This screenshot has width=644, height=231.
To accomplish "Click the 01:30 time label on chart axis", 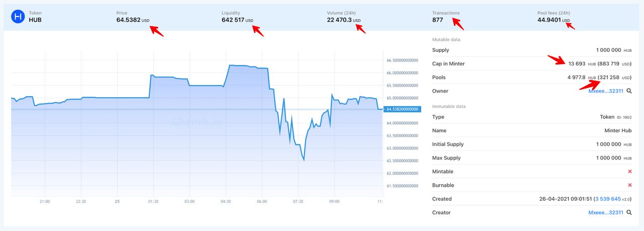I will coord(153,201).
